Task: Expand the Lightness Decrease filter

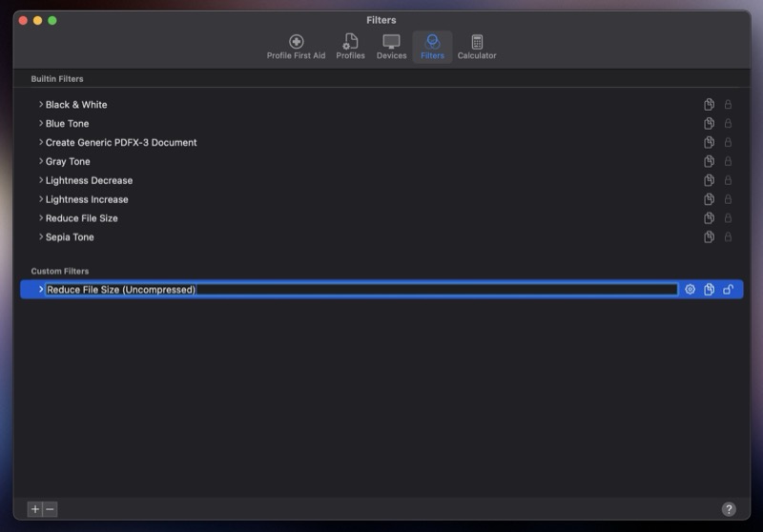Action: pyautogui.click(x=41, y=180)
